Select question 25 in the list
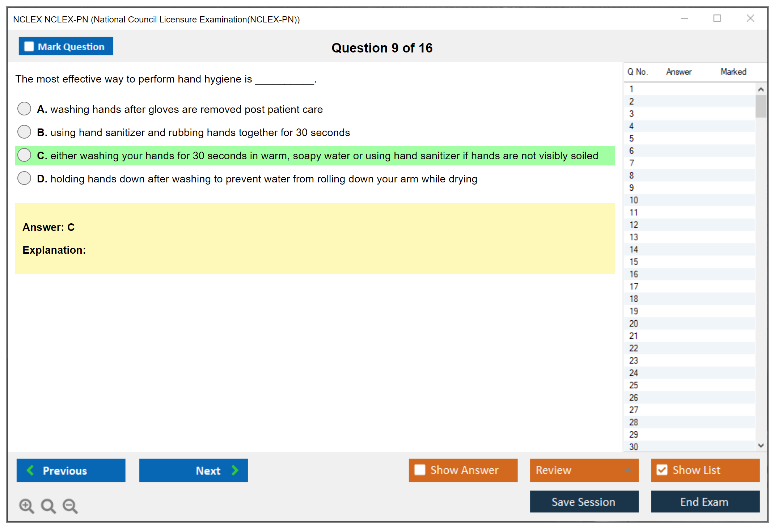 (634, 385)
